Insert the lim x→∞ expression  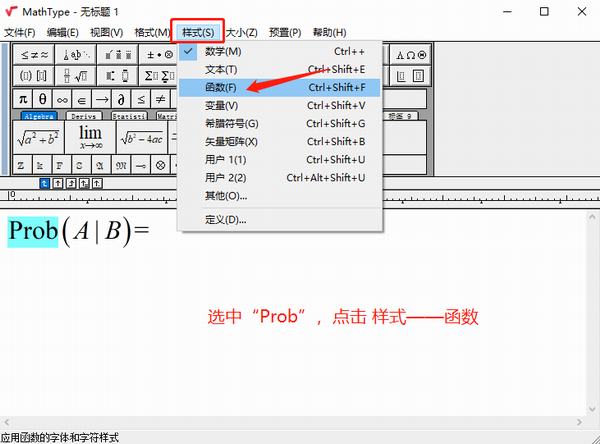click(x=90, y=137)
